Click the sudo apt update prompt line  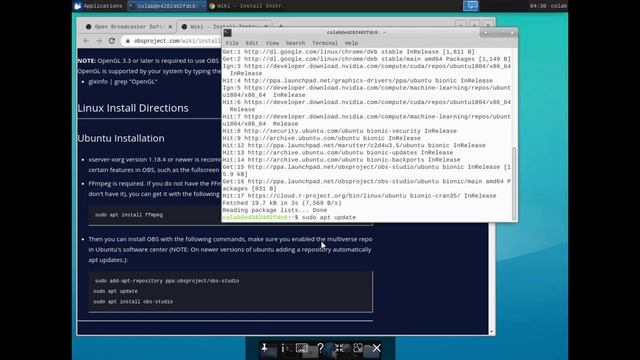tap(289, 218)
